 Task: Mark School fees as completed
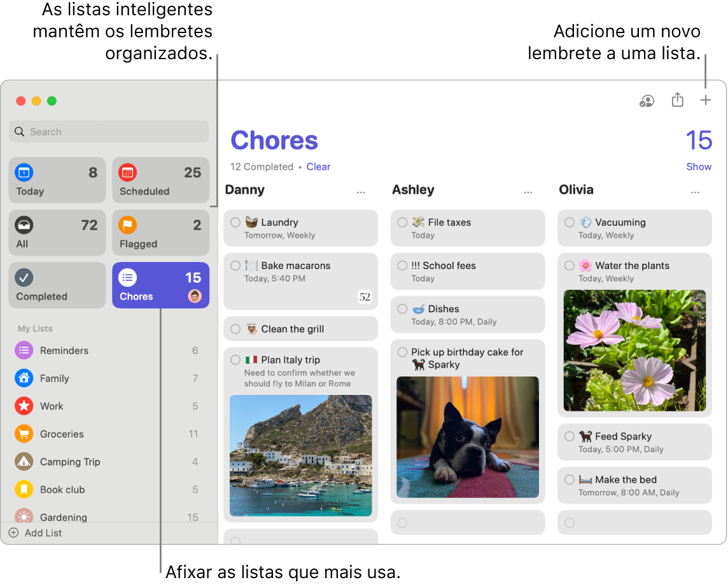403,265
